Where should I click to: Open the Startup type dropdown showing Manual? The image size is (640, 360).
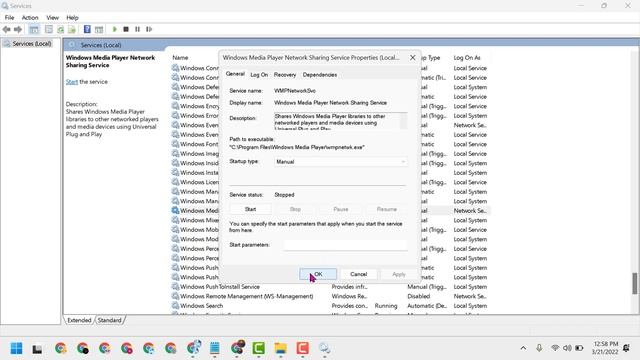340,162
